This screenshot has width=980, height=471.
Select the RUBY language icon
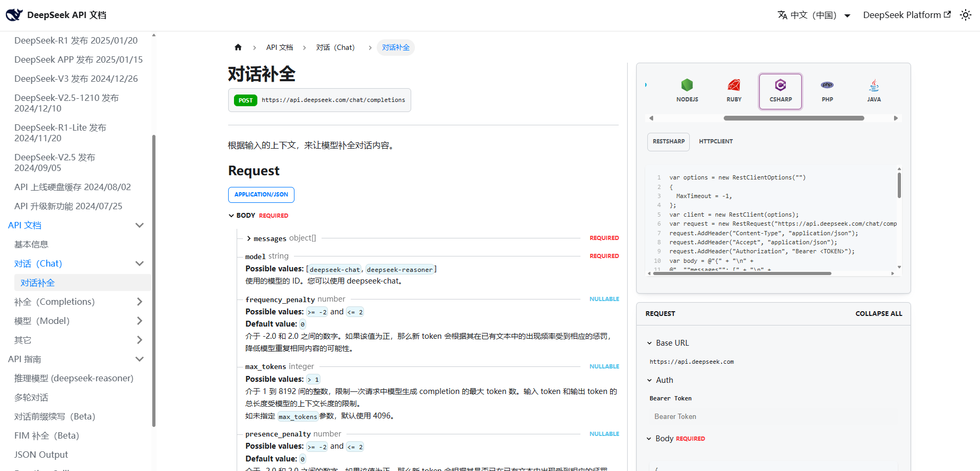click(x=734, y=91)
